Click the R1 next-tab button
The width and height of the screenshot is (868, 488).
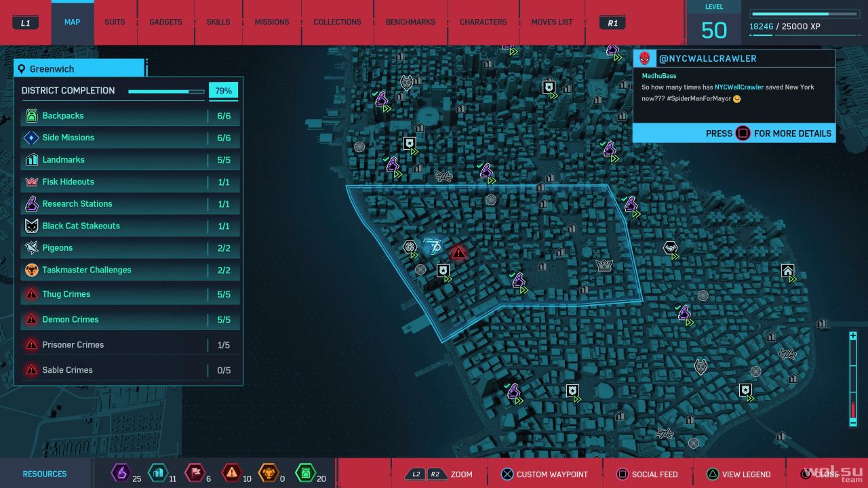tap(612, 23)
